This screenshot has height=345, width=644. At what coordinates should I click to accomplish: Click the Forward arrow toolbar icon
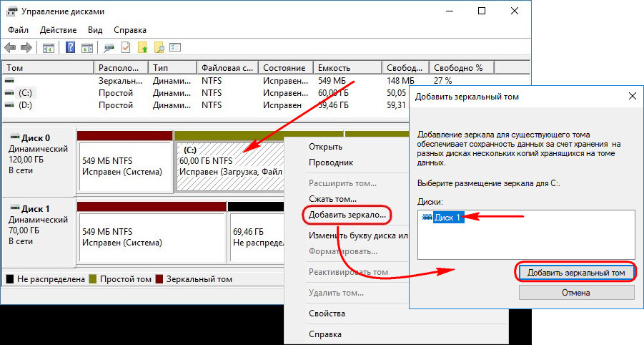point(26,48)
